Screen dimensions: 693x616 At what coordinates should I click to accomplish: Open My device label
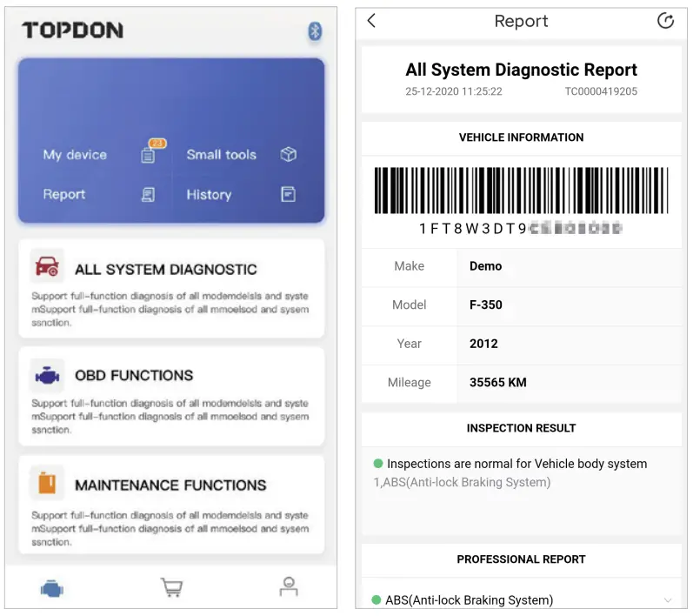tap(75, 155)
